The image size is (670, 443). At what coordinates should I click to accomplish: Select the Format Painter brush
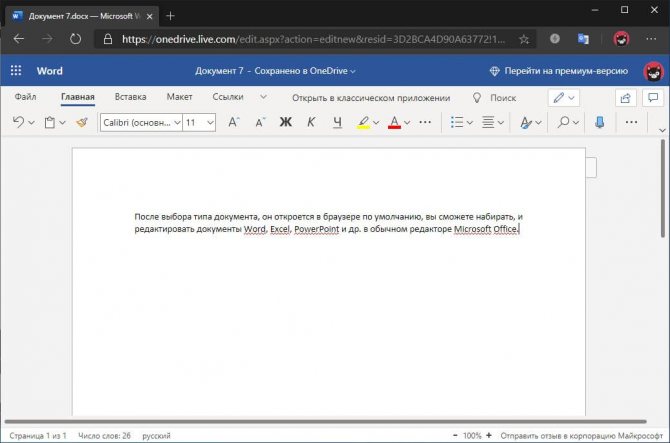pyautogui.click(x=82, y=123)
